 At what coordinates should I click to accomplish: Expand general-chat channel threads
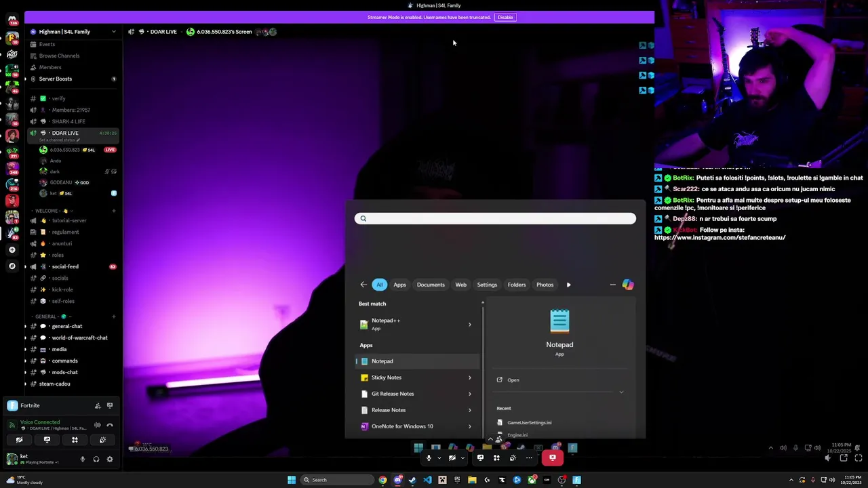click(26, 326)
